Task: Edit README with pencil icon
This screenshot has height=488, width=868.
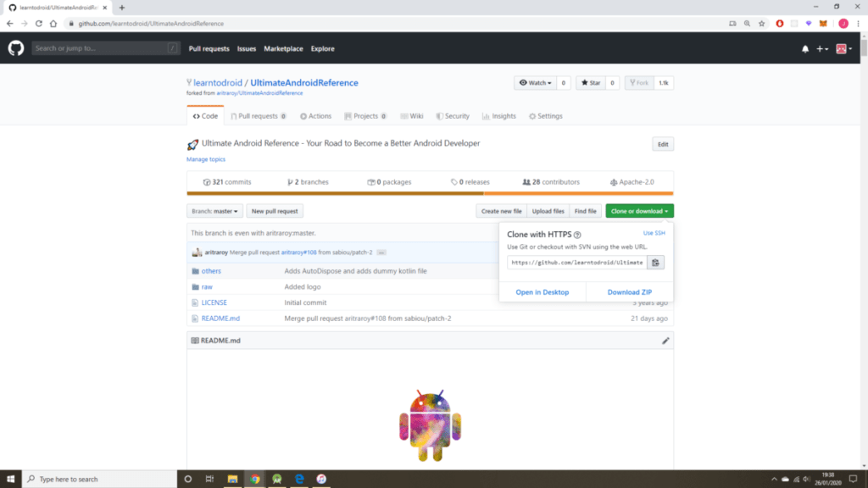Action: click(x=665, y=341)
